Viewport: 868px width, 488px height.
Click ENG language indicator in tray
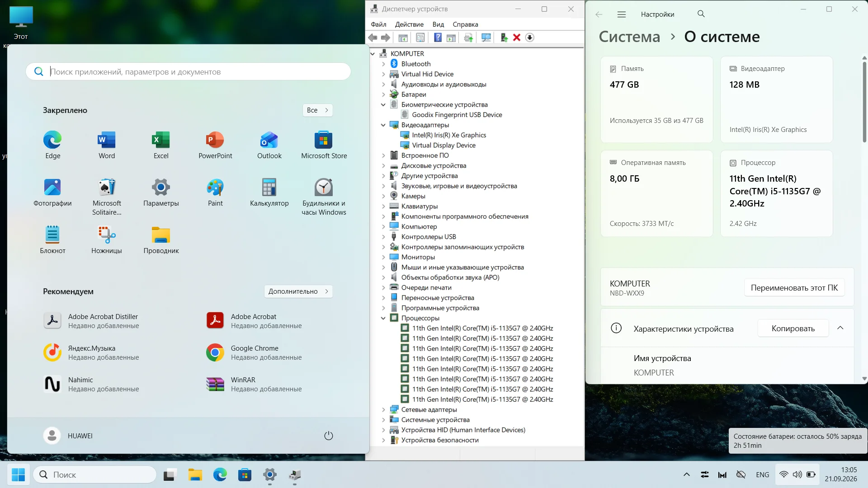tap(762, 474)
